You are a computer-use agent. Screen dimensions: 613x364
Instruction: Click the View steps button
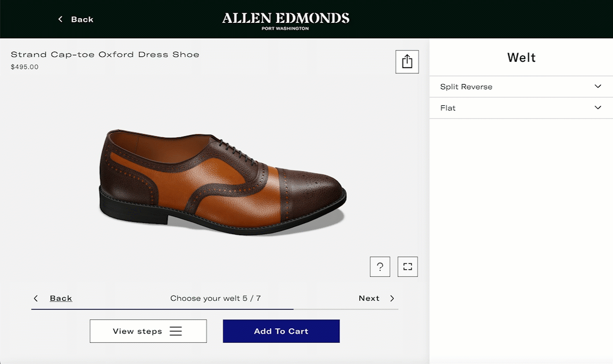click(148, 331)
